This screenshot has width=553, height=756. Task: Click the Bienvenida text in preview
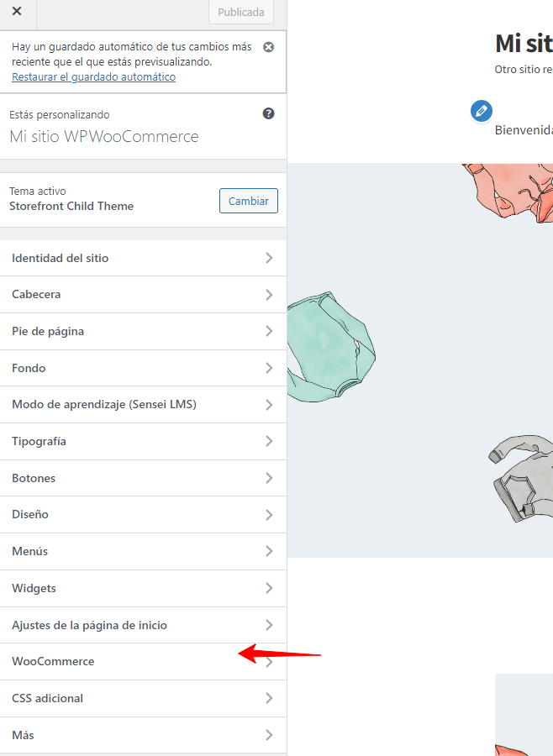pos(524,130)
